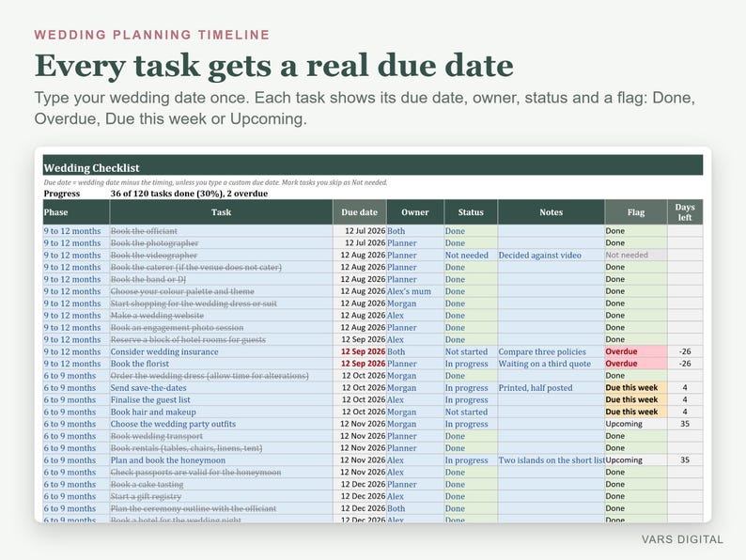Select the Overdue flag for wedding insurance
Viewport: 746px width, 560px height.
636,351
